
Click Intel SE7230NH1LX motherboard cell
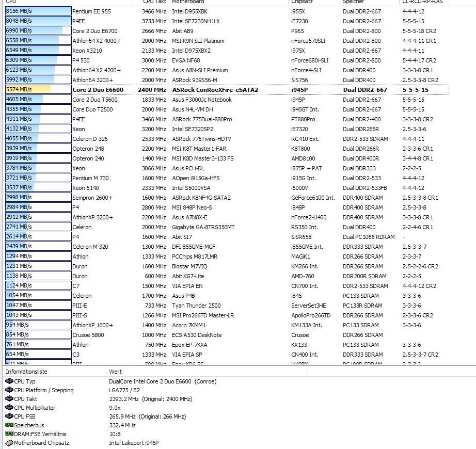[x=196, y=21]
